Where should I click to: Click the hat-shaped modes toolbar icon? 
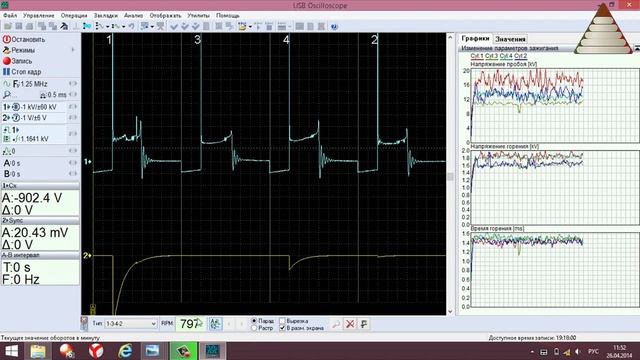click(64, 27)
